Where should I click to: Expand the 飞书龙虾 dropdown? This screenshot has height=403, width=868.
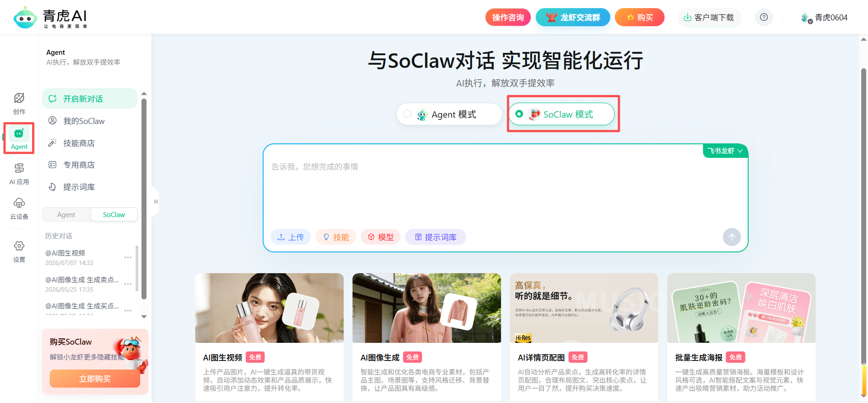(725, 151)
